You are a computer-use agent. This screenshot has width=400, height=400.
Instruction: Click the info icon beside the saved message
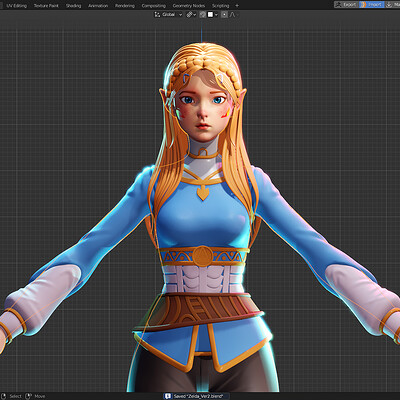(167, 396)
